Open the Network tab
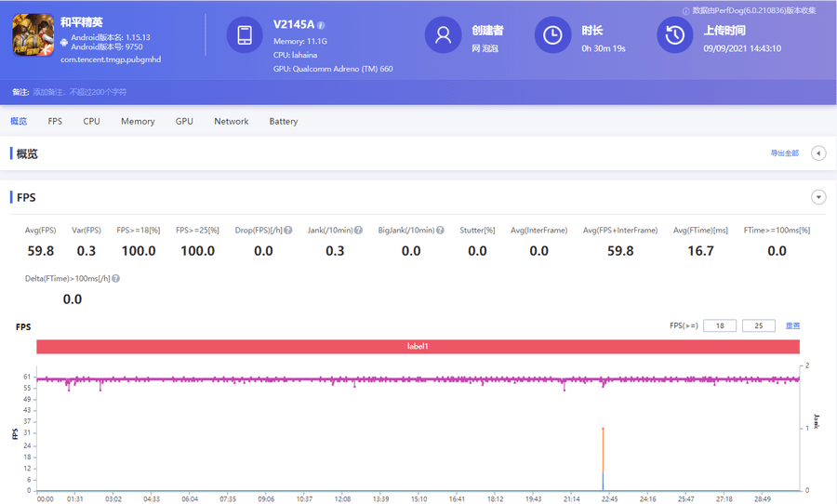837x504 pixels. coord(232,121)
